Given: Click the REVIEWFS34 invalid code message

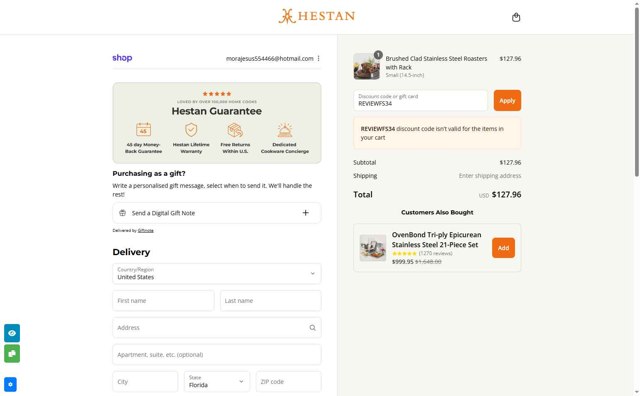Looking at the screenshot, I should pyautogui.click(x=437, y=133).
